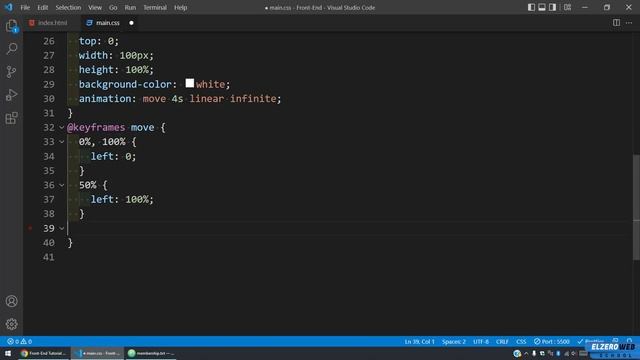Screen dimensions: 640x360
Task: Open Customize Layout icon in title bar
Action: pyautogui.click(x=567, y=7)
